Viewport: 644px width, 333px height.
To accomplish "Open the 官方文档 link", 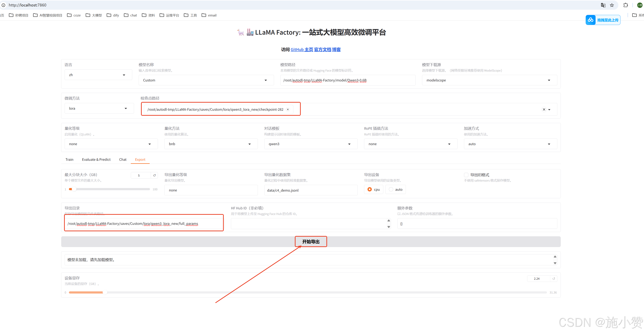I will coord(322,50).
